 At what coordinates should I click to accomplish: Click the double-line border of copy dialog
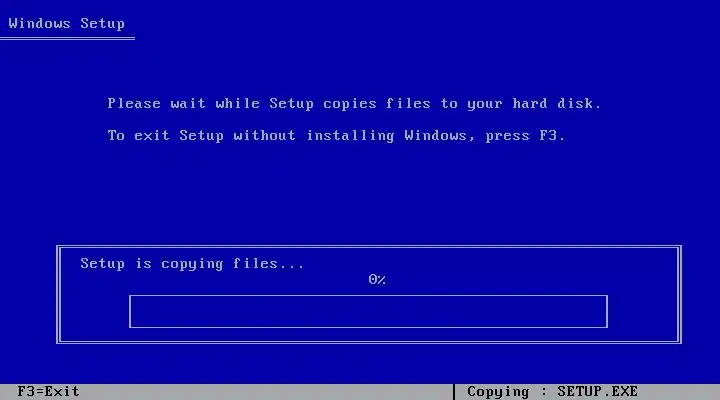[x=369, y=247]
